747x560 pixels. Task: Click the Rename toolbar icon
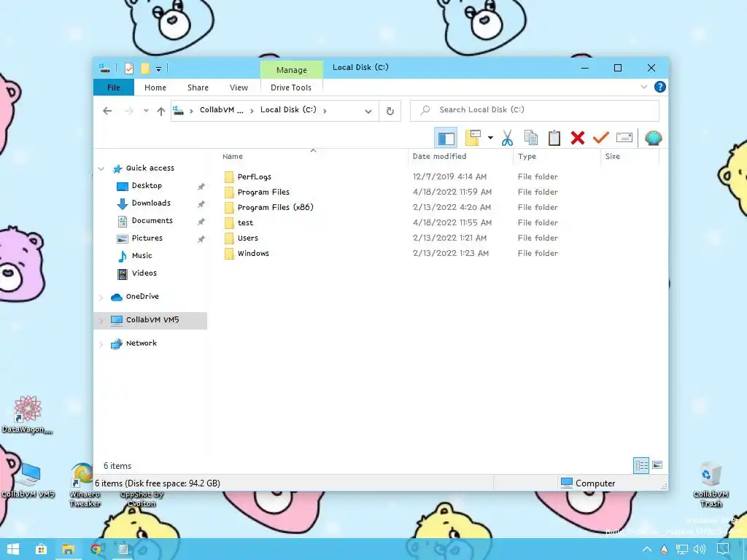click(x=624, y=138)
